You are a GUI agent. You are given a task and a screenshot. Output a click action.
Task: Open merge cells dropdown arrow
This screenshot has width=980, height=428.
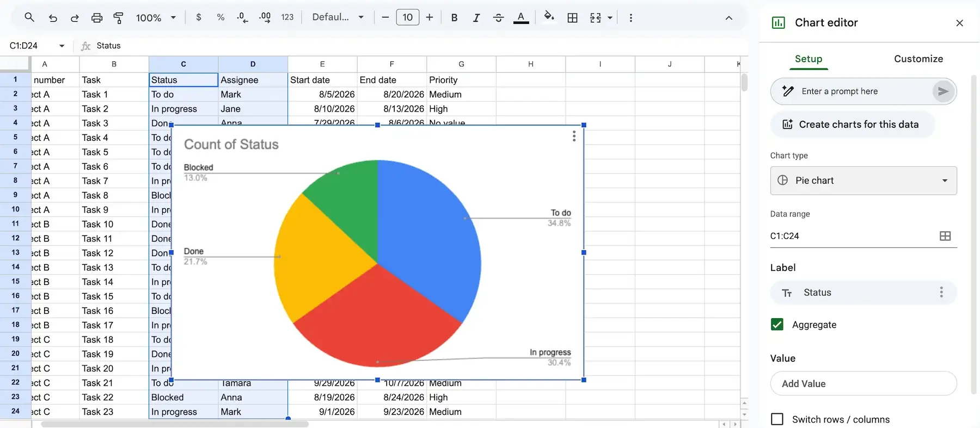point(610,17)
